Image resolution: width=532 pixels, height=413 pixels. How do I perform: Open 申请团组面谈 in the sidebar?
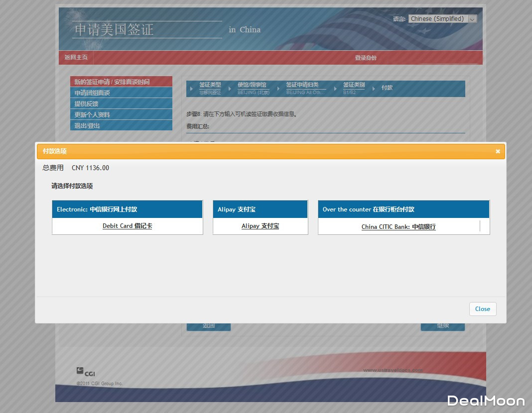coord(121,93)
